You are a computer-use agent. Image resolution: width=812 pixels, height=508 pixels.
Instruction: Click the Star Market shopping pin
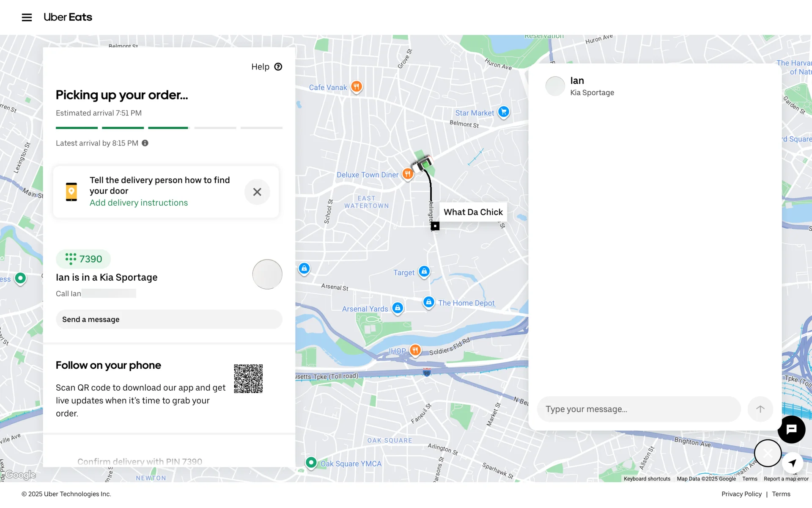tap(503, 112)
